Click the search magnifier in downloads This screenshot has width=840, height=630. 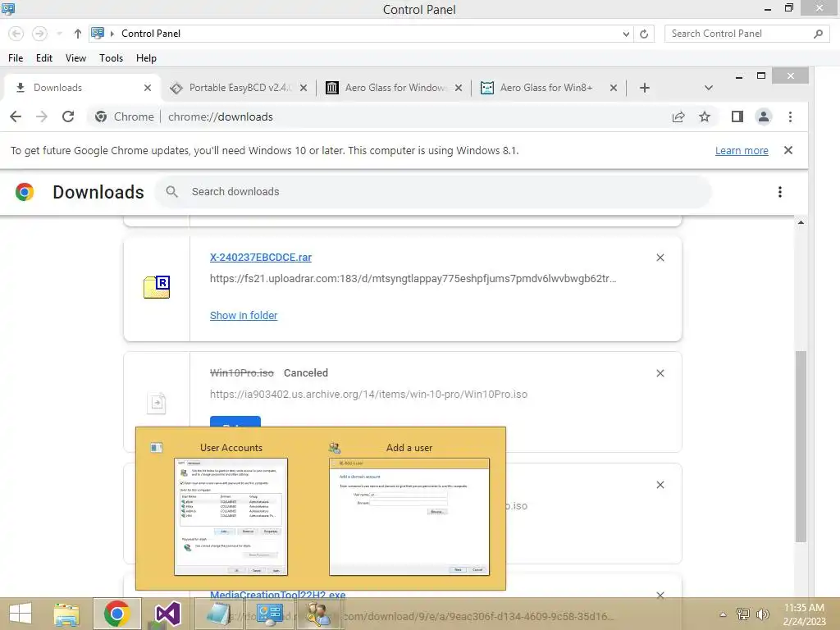tap(171, 192)
